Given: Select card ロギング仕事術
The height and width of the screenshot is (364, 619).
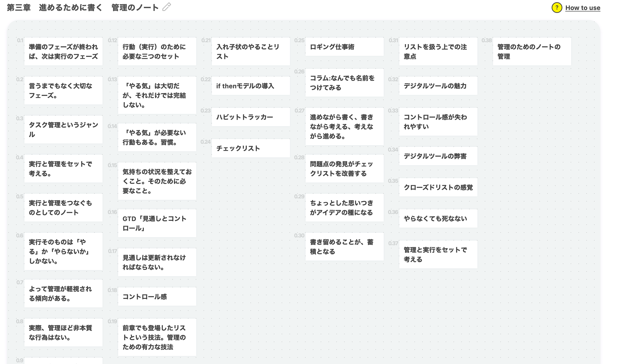Looking at the screenshot, I should pyautogui.click(x=344, y=47).
